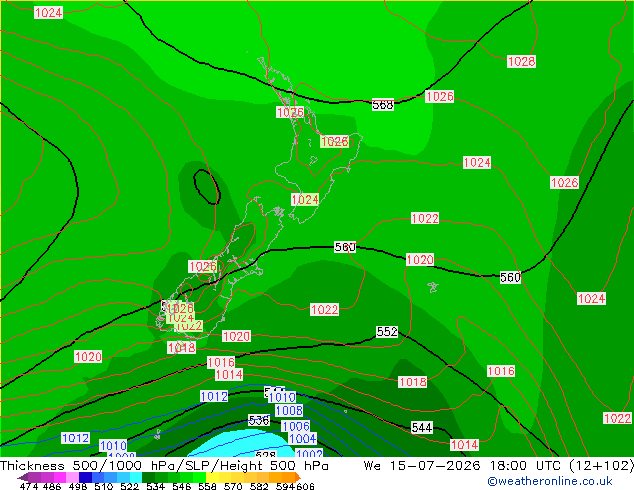Select the 568 height contour label
The height and width of the screenshot is (490, 634).
coord(383,105)
